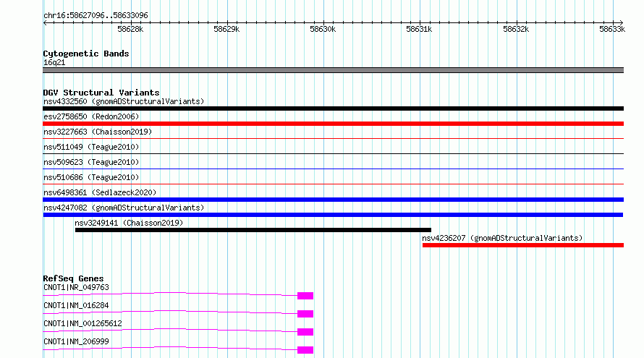Click the 58631k ruler tick label
This screenshot has height=358, width=644.
click(419, 29)
